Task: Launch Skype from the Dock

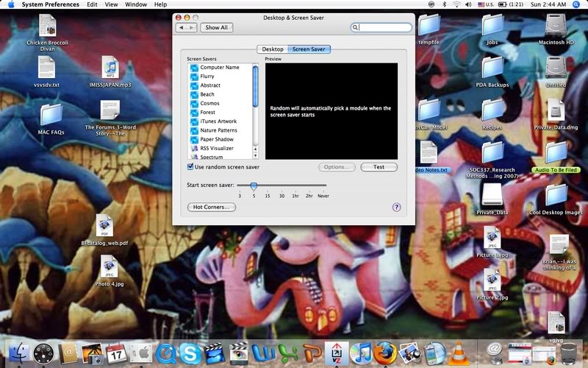Action: [190, 354]
